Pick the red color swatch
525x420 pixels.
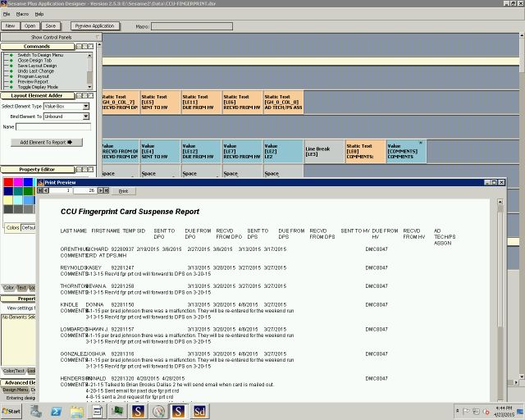coord(8,182)
